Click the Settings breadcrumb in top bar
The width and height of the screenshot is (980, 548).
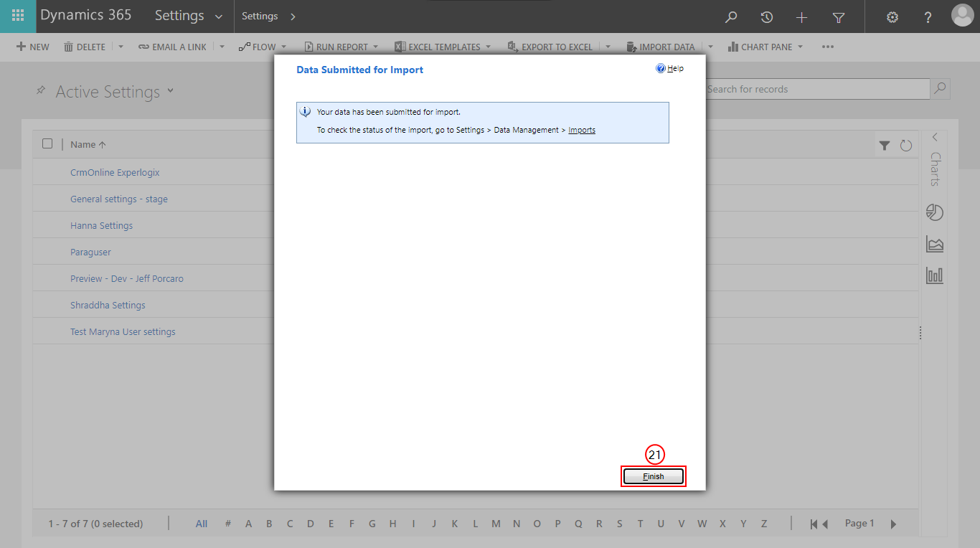pos(260,16)
